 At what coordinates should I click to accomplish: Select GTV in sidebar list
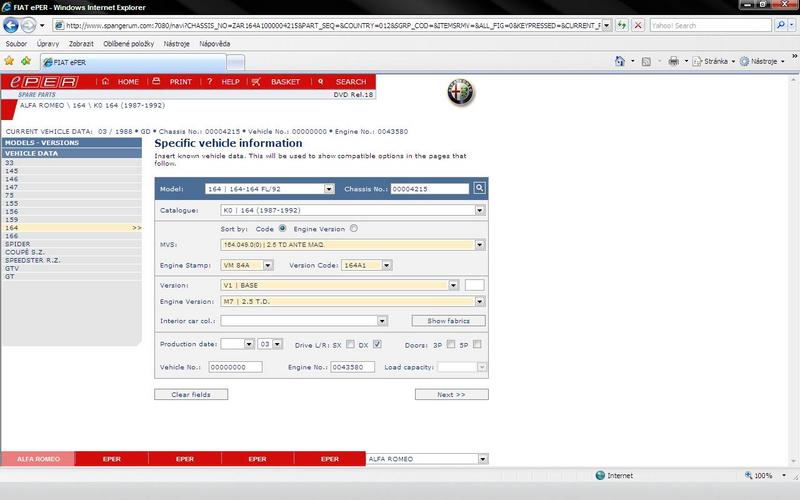(71, 268)
